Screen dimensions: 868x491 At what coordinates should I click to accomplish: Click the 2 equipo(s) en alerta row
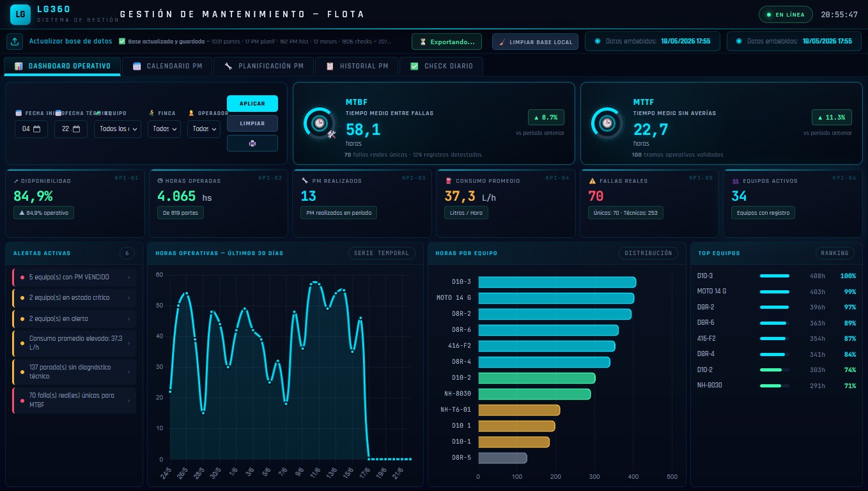tap(74, 318)
